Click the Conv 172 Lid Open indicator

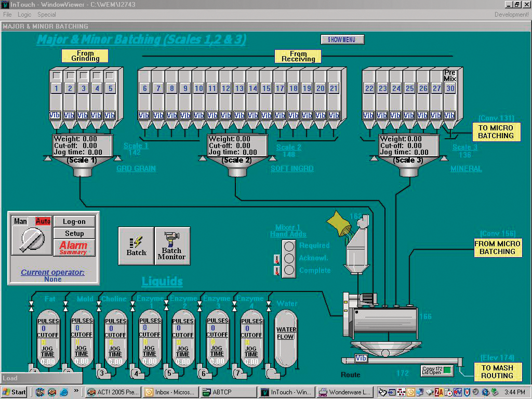coord(437,370)
